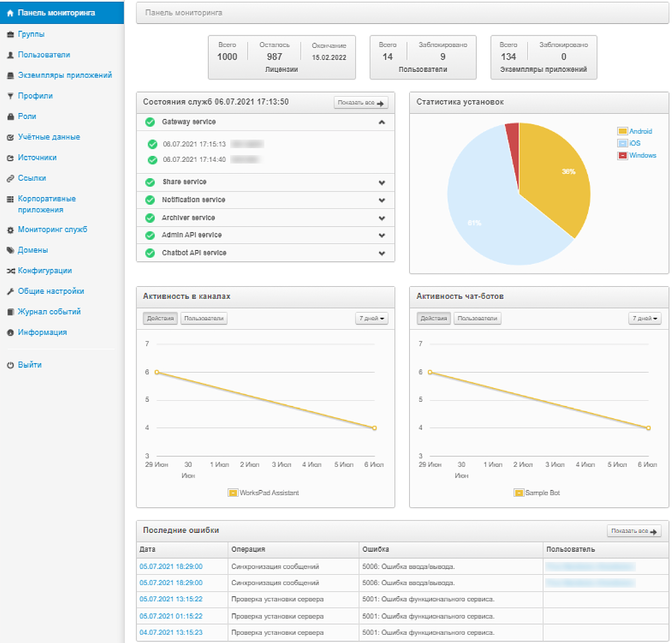Image resolution: width=672 pixels, height=643 pixels.
Task: Click the lock icon next to Роли
Action: click(10, 117)
